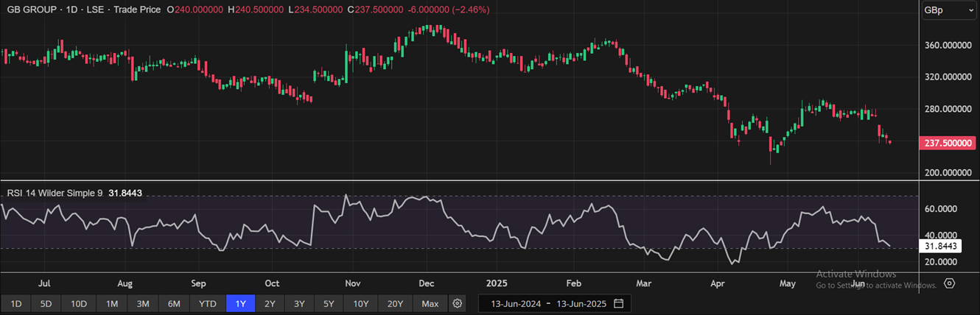
Task: Click the YTD range button
Action: click(208, 303)
